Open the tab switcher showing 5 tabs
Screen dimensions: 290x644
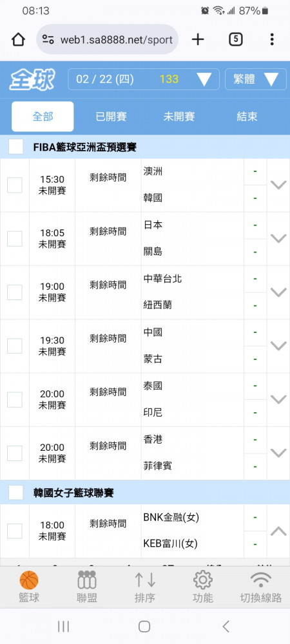coord(235,39)
